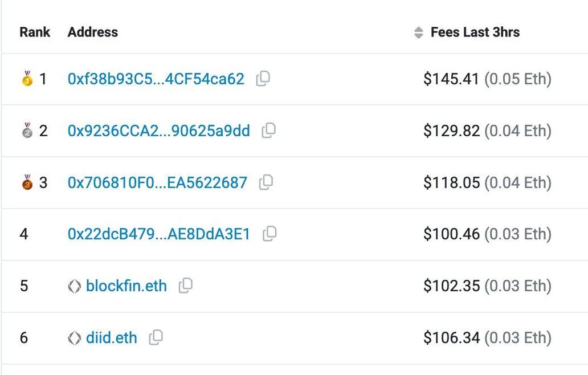Image resolution: width=588 pixels, height=375 pixels.
Task: Click the Fees Last 3hrs column header
Action: click(475, 32)
